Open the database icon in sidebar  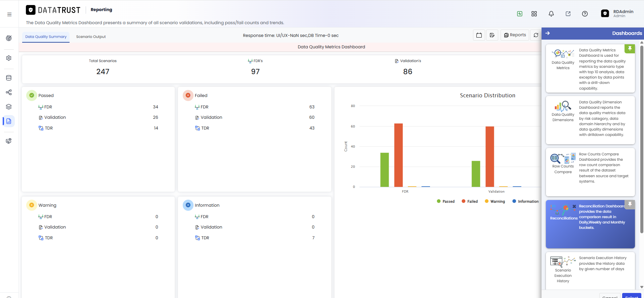coord(9,78)
